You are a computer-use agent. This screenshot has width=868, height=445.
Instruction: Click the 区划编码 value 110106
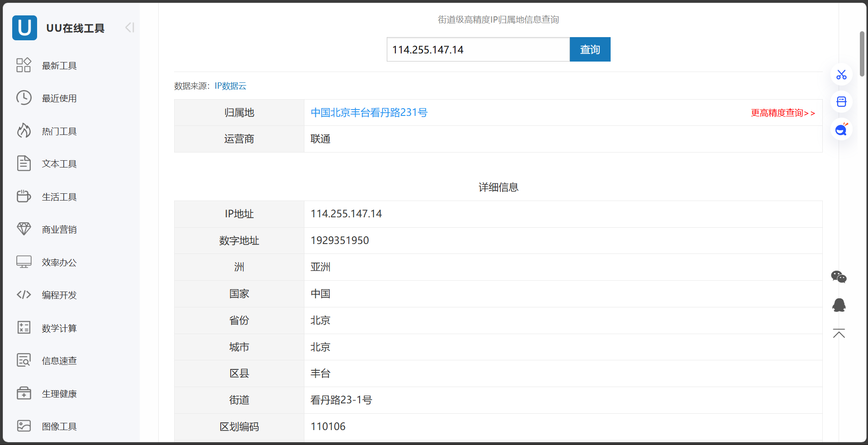click(x=328, y=426)
